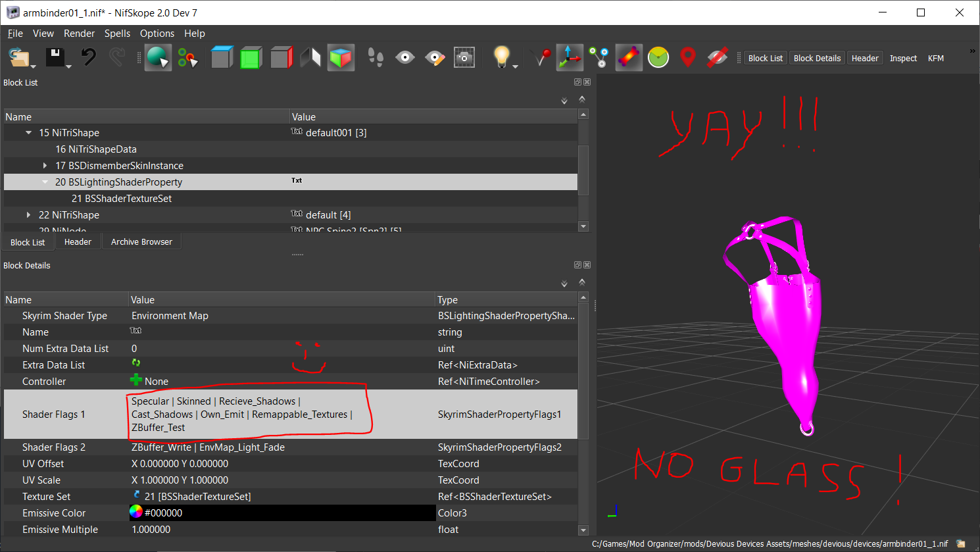Switch to the Archive Browser tab
This screenshot has height=552, width=980.
141,242
